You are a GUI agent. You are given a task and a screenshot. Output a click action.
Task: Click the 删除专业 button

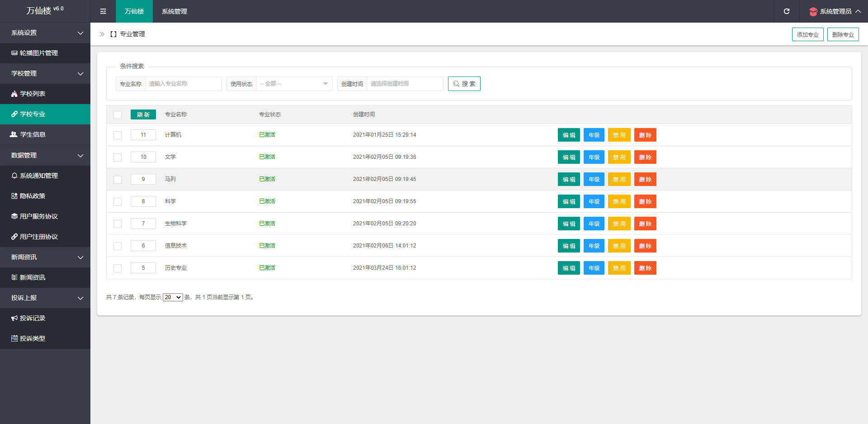click(x=843, y=34)
